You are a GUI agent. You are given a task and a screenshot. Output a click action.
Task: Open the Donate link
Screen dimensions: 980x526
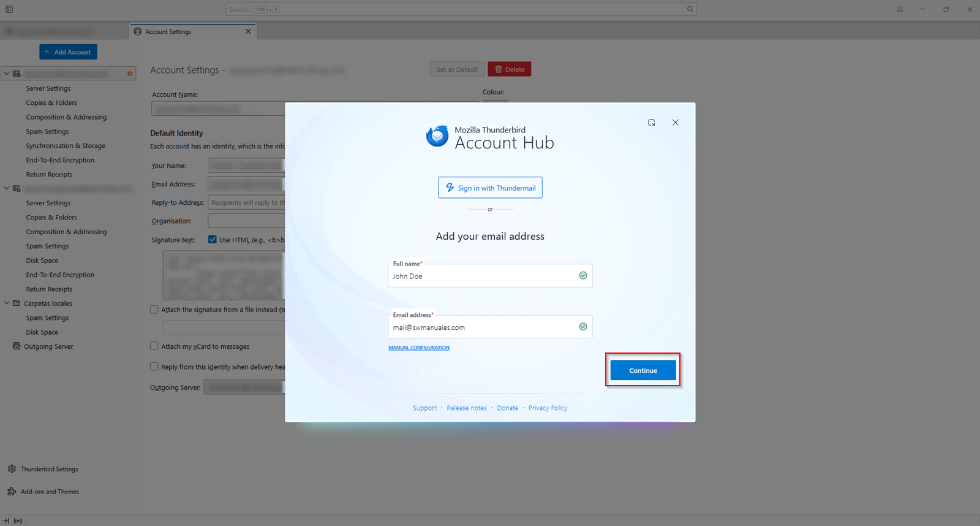coord(508,408)
